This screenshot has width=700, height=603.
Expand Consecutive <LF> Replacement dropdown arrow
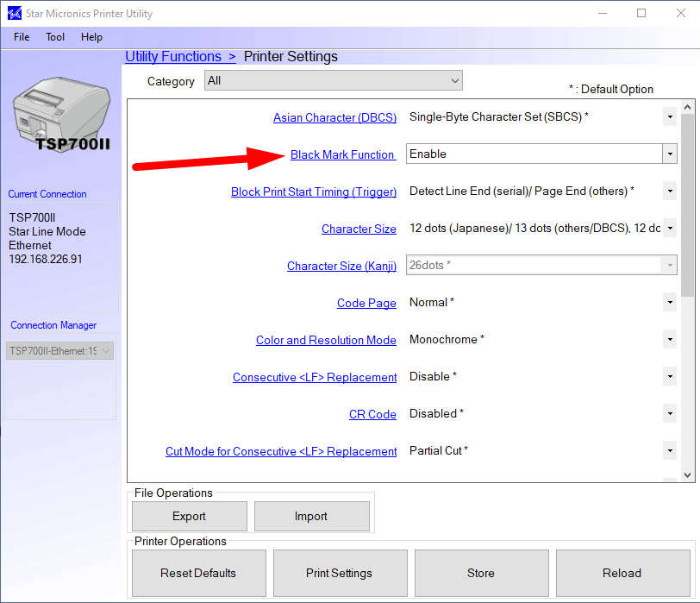tap(670, 376)
